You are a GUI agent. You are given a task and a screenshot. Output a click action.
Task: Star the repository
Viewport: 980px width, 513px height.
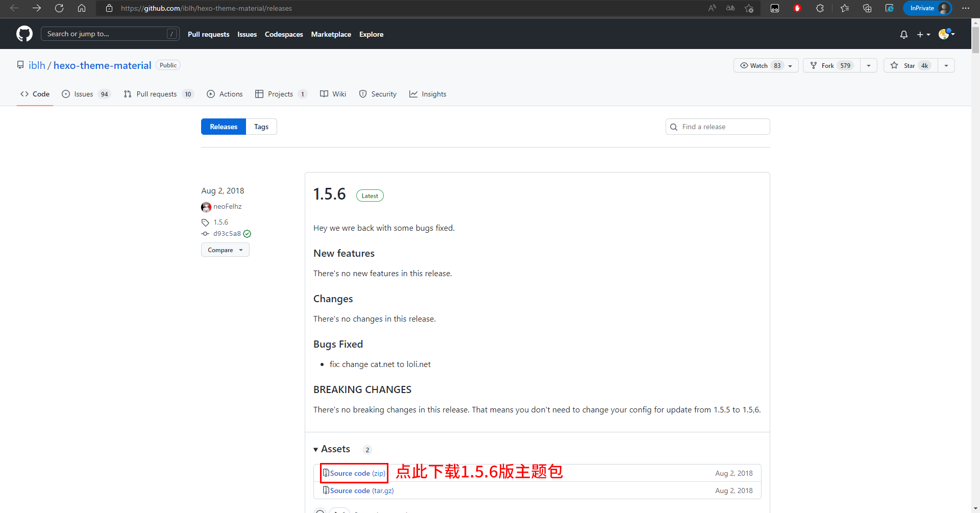[x=911, y=66]
